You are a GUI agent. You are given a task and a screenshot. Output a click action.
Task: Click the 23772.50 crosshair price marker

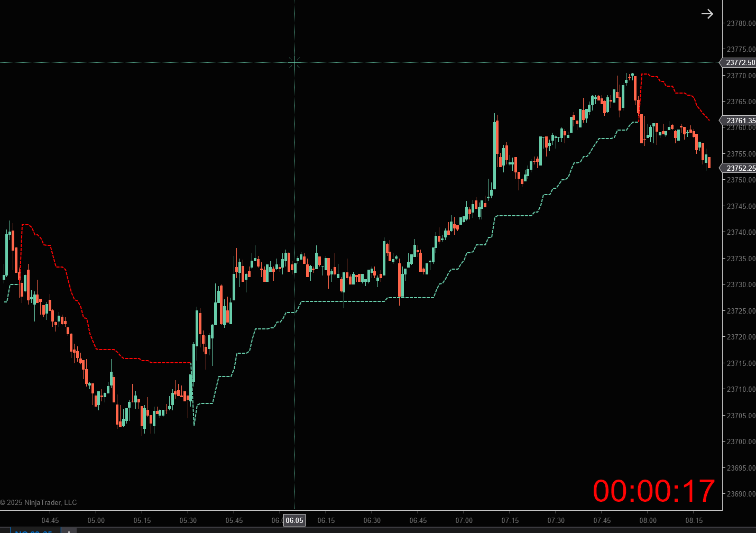[739, 62]
